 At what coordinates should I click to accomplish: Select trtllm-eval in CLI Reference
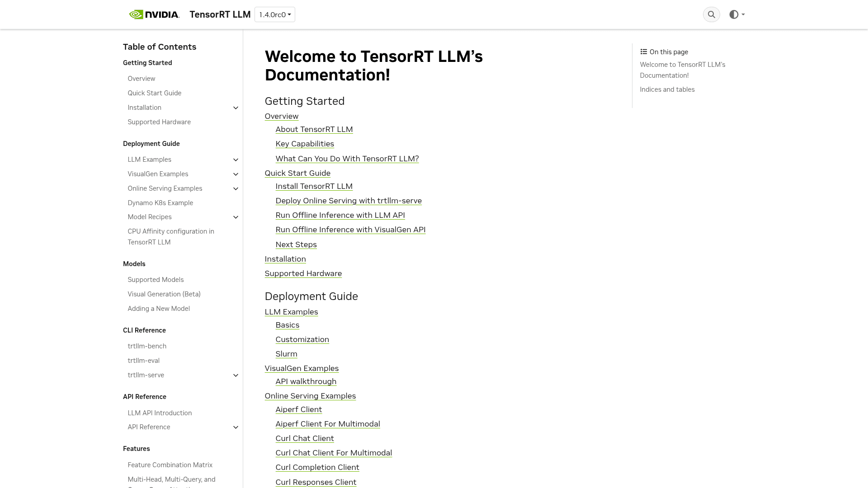point(143,361)
